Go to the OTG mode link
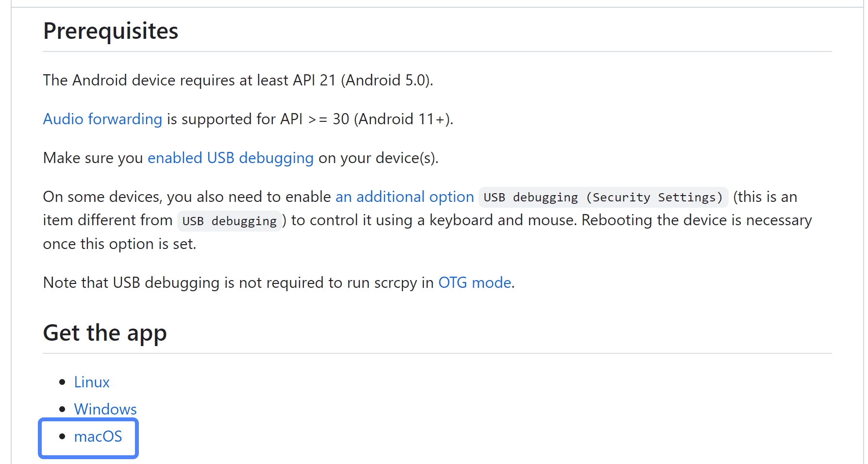 tap(474, 282)
